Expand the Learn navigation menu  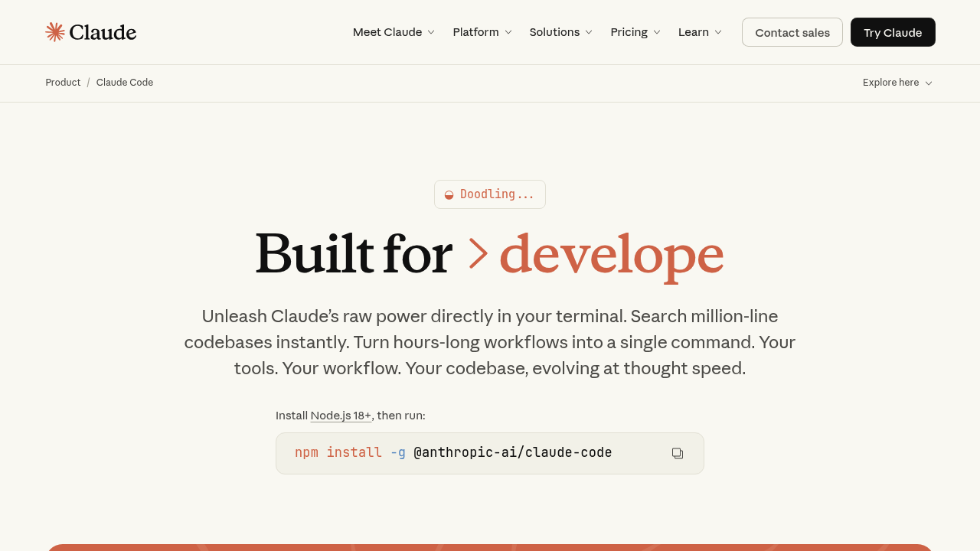[700, 32]
